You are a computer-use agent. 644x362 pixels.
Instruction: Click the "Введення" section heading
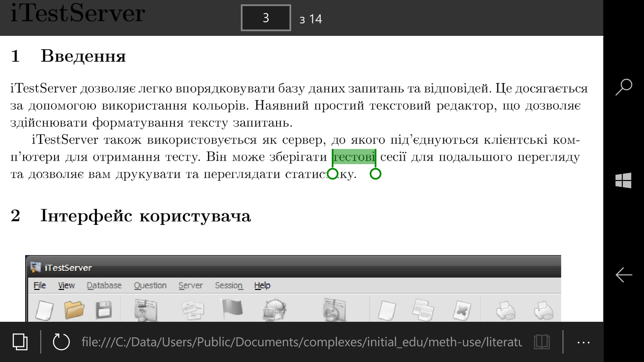[83, 56]
